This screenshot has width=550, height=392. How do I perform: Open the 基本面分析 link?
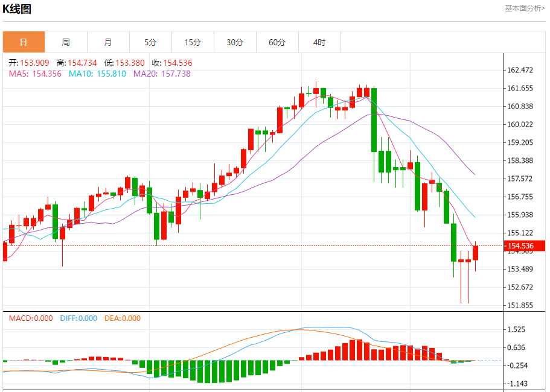[525, 8]
